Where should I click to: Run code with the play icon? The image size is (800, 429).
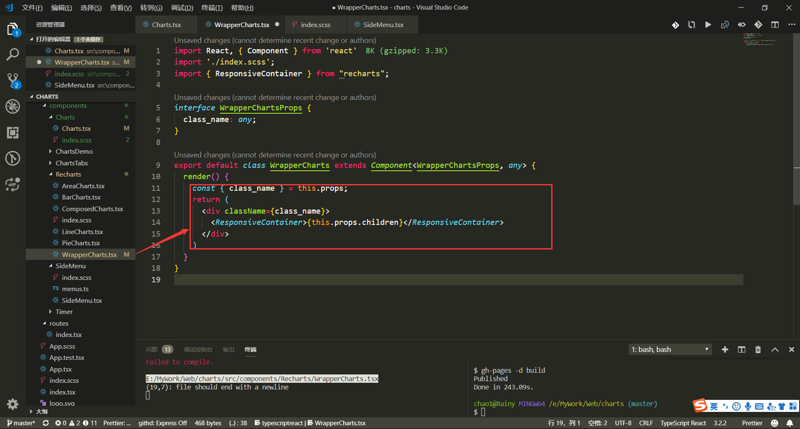pos(708,24)
